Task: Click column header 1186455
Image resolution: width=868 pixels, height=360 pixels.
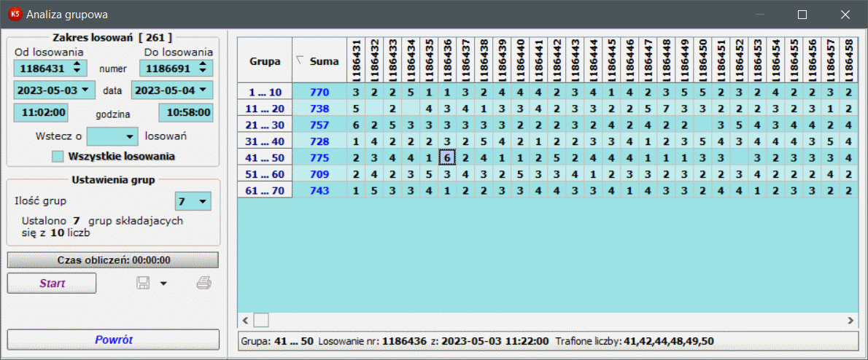Action: click(x=794, y=60)
